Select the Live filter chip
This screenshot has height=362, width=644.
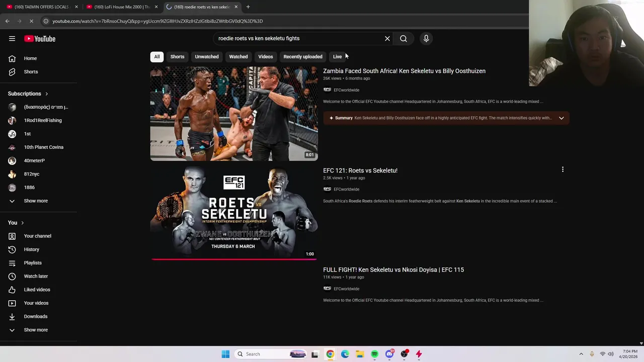click(337, 56)
